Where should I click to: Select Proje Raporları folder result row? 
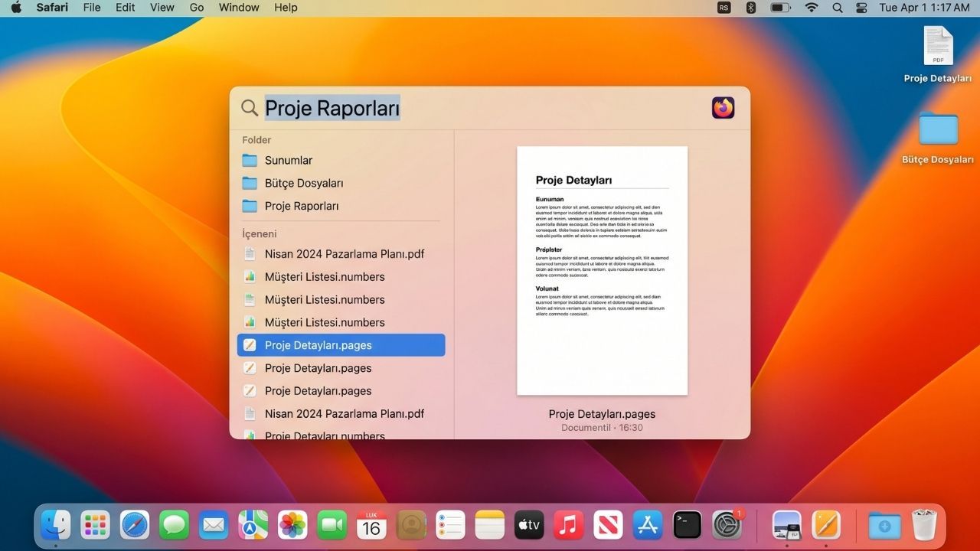341,206
